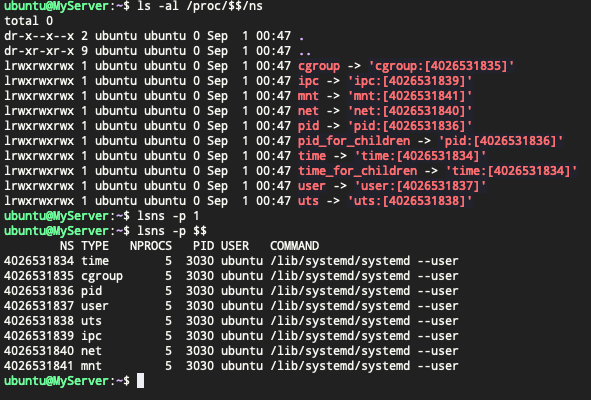Click the time_for_children symlink name
The image size is (591, 400).
pyautogui.click(x=357, y=171)
